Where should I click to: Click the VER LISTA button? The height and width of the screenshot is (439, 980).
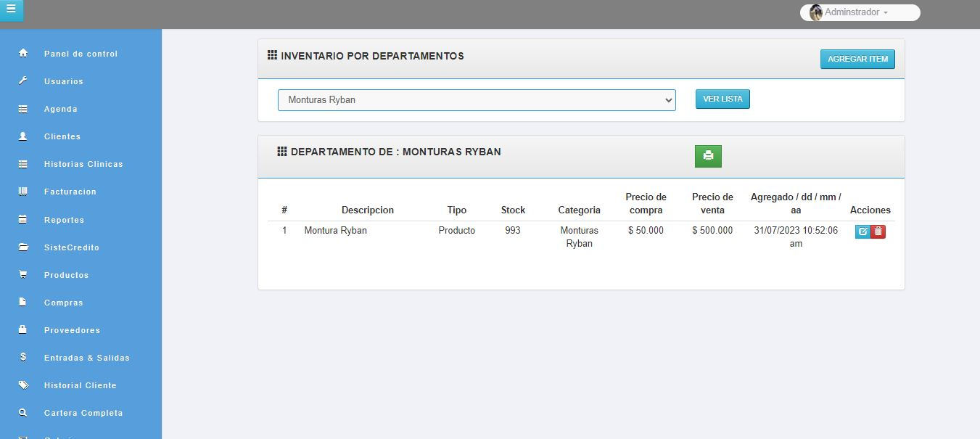coord(722,99)
